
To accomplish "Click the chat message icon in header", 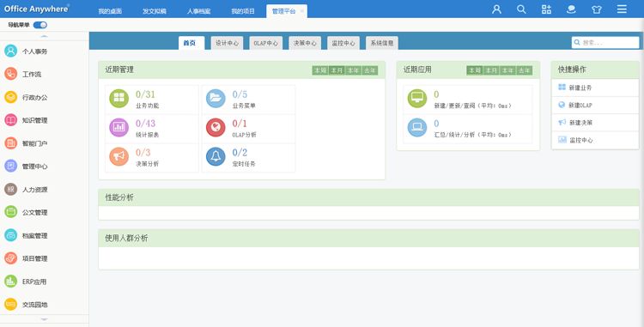I will [571, 9].
